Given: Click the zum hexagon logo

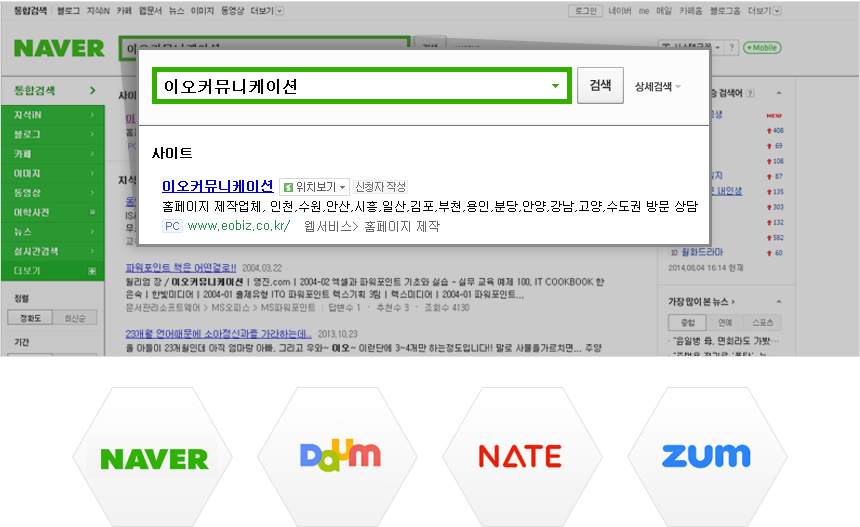Looking at the screenshot, I should tap(706, 456).
